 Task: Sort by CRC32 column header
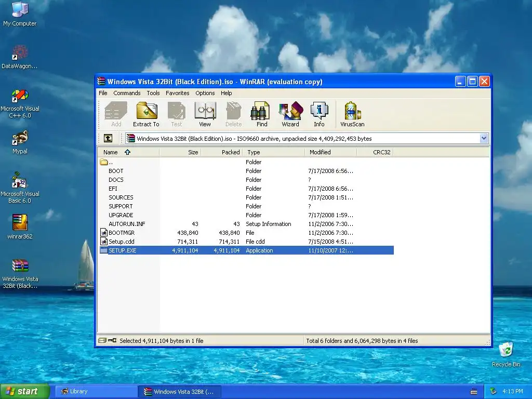375,152
